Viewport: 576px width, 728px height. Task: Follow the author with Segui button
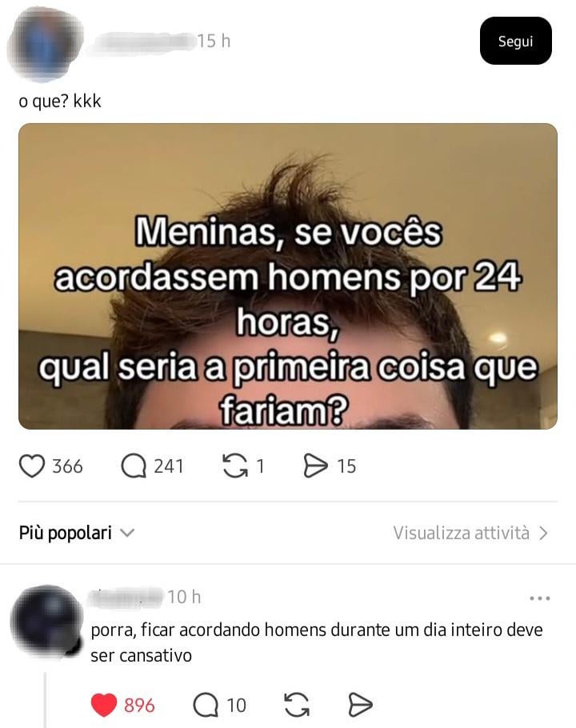tap(516, 41)
